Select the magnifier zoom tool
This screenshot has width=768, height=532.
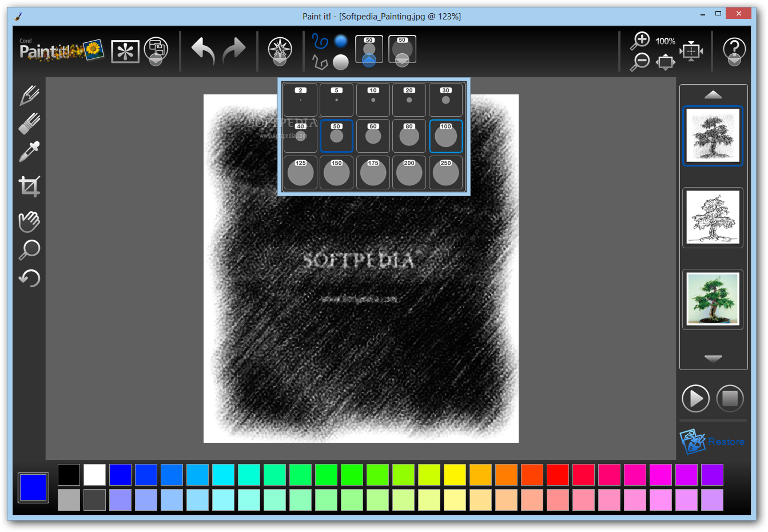(29, 250)
